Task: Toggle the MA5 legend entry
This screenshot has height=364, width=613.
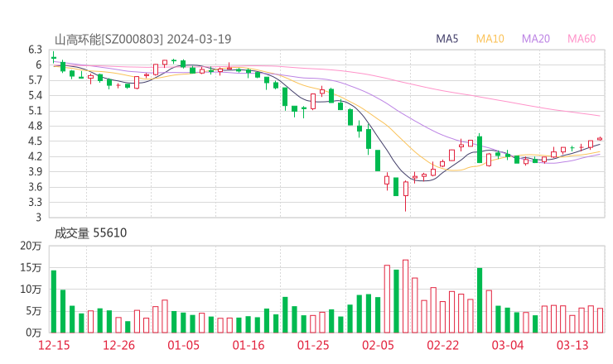Action: 447,39
